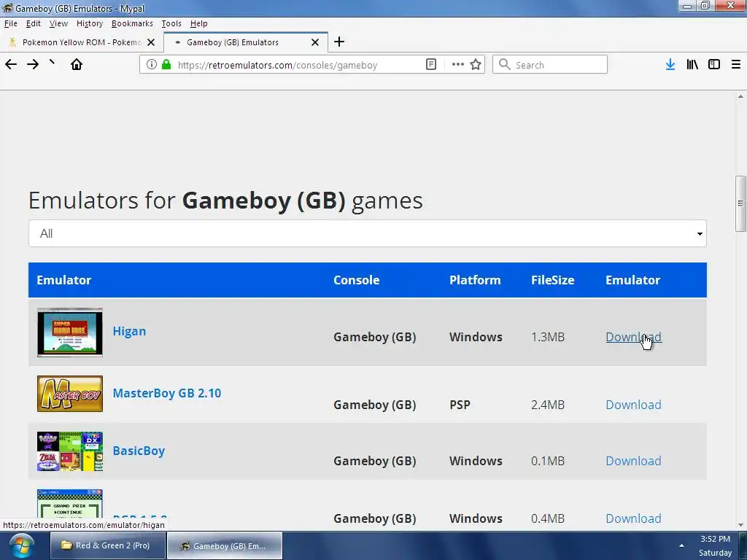Open the BasicBoy emulator link
This screenshot has height=560, width=747.
(x=139, y=451)
